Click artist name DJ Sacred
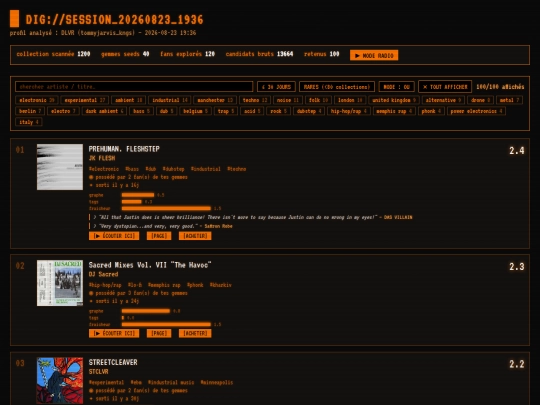Screen dimensions: 540x405 [x=103, y=274]
